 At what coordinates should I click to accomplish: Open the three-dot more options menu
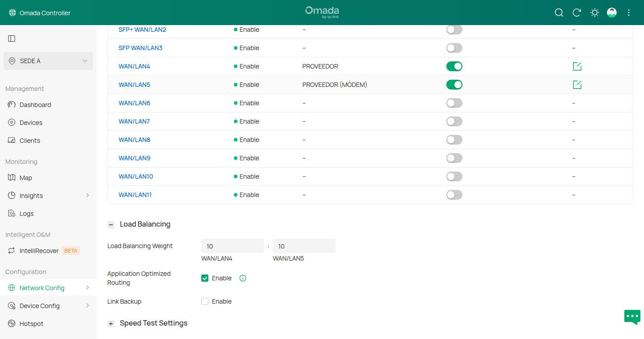(629, 13)
